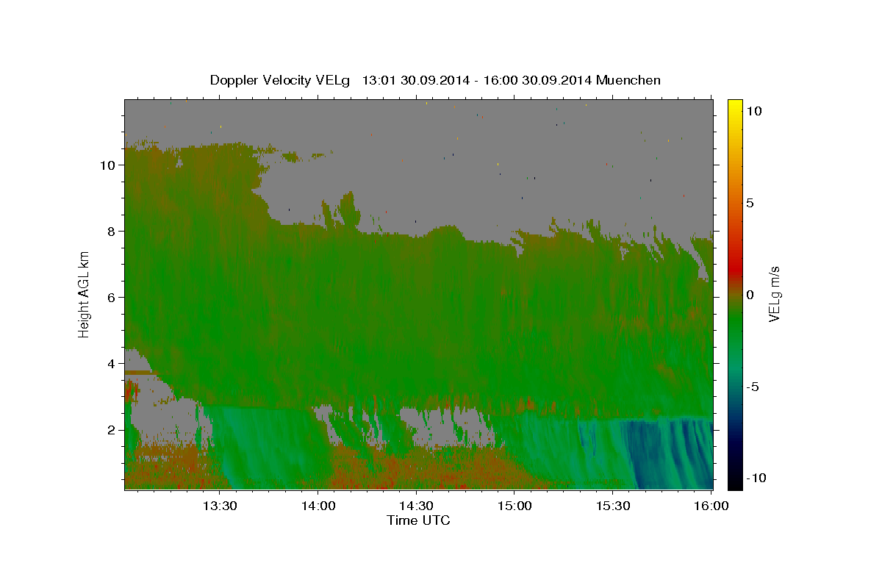Screen dimensions: 882x588
Task: Click the 16:00 time tick label
Action: pos(710,506)
